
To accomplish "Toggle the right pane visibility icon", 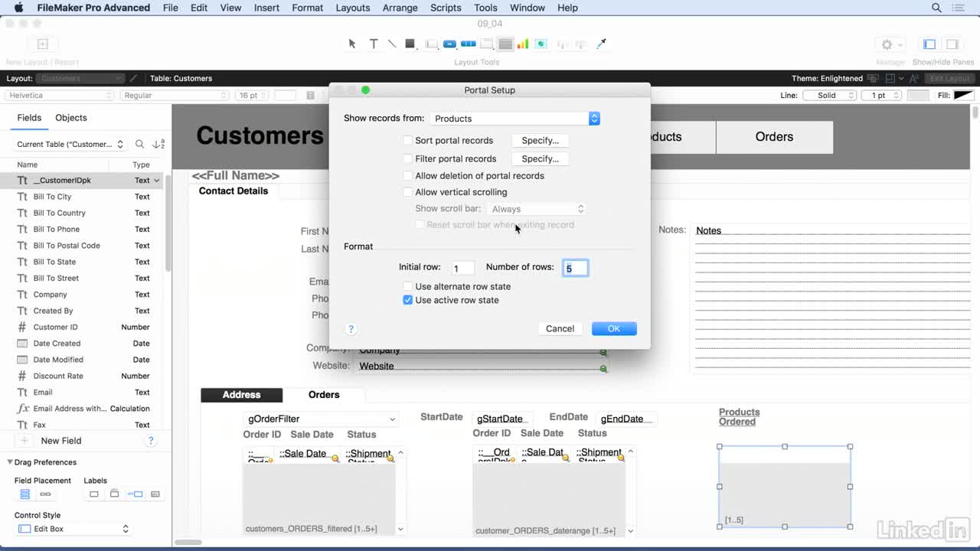I will click(x=952, y=44).
